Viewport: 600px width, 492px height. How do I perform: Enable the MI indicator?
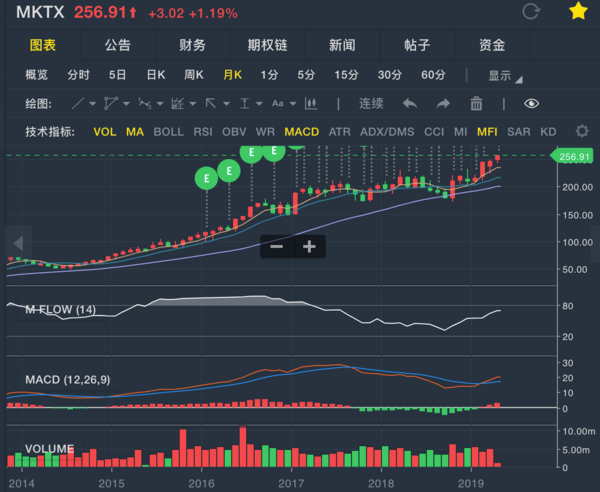(461, 132)
